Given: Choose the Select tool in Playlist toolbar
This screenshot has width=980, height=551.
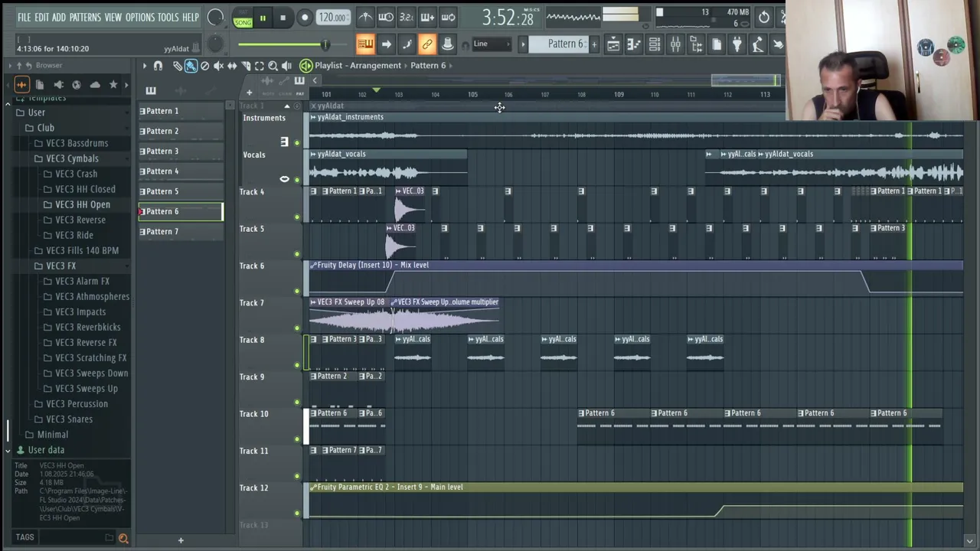Looking at the screenshot, I should [259, 66].
